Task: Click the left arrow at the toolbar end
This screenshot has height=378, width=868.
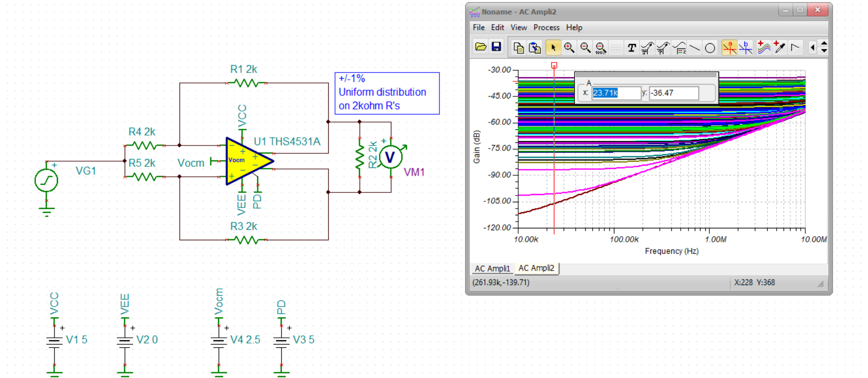Action: point(813,47)
